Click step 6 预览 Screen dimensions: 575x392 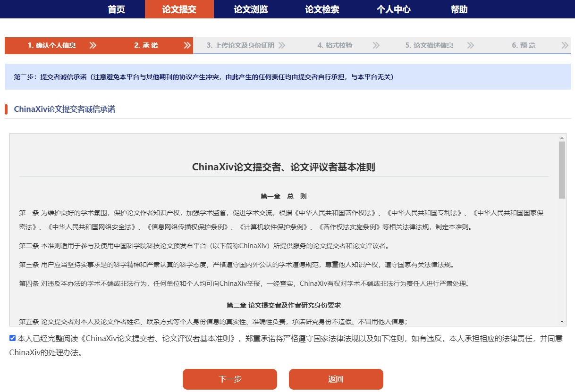click(x=524, y=46)
